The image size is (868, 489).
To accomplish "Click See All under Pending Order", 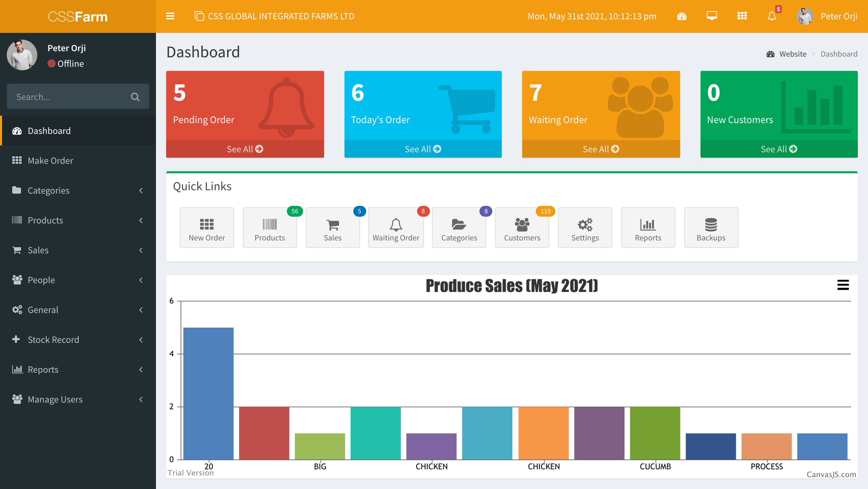I will 245,149.
